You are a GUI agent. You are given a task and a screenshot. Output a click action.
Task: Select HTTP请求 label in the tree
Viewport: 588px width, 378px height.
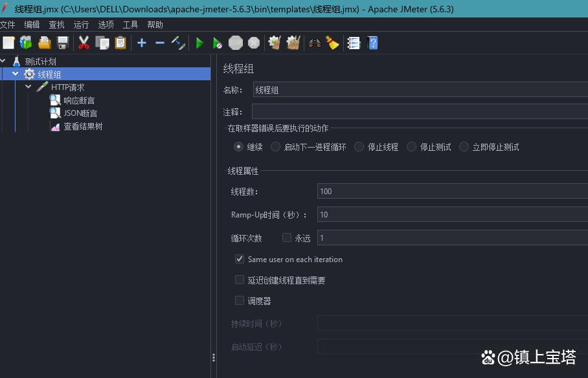(68, 87)
